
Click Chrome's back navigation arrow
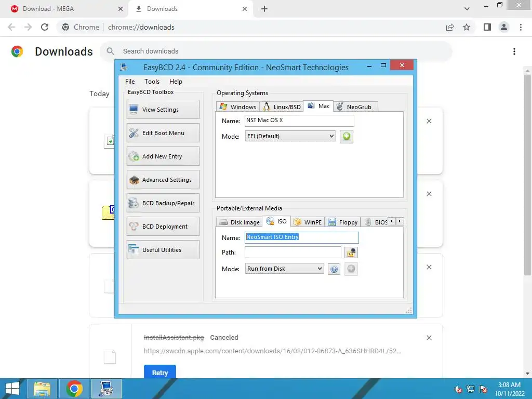11,27
